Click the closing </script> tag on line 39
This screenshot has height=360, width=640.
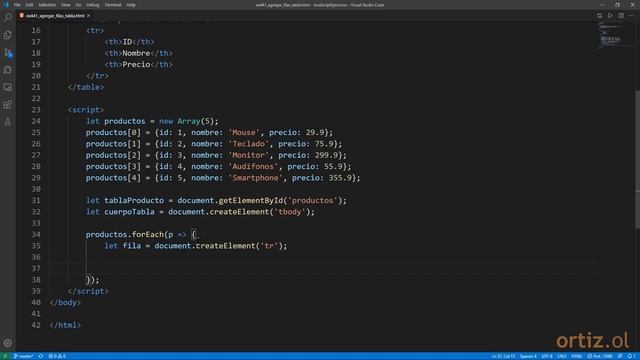[88, 291]
